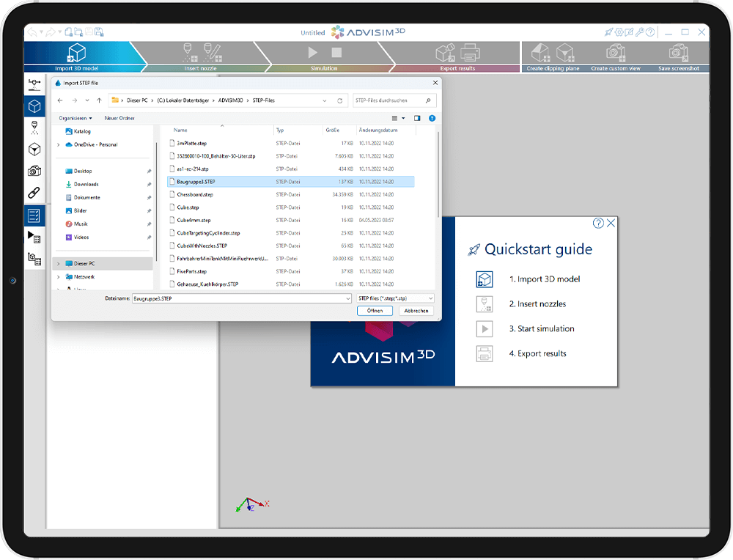Screen dimensions: 733x560
Task: Expand the OneDrive - Personal tree node
Action: click(x=59, y=145)
